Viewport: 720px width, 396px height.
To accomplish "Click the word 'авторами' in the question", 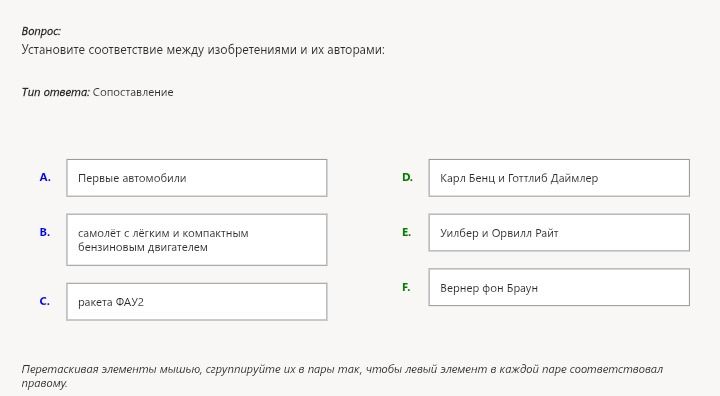I will pyautogui.click(x=355, y=50).
